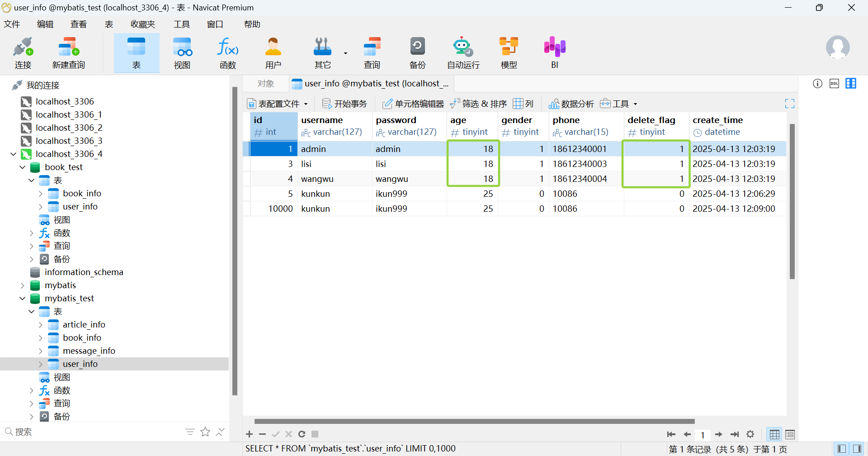
Task: Open 单元格编辑器 cell editor
Action: [x=413, y=104]
